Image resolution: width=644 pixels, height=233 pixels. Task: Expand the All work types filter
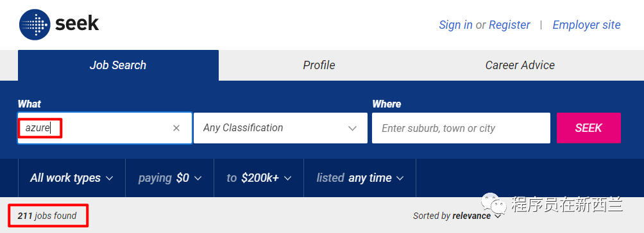72,178
